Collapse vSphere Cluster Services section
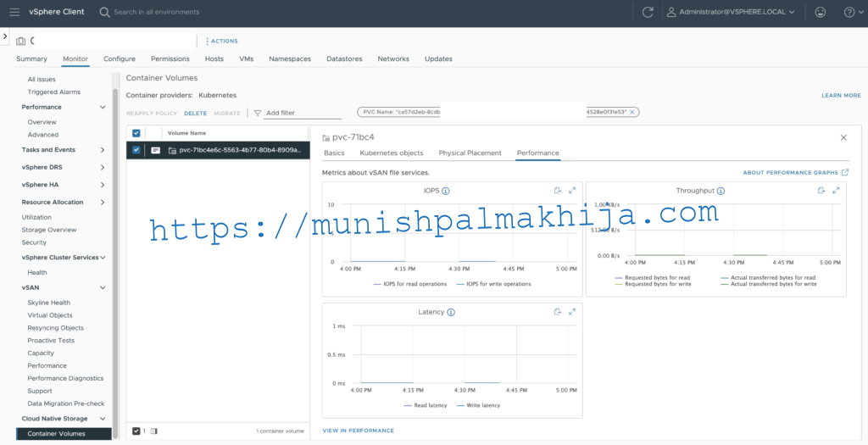The width and height of the screenshot is (868, 445). coord(103,258)
